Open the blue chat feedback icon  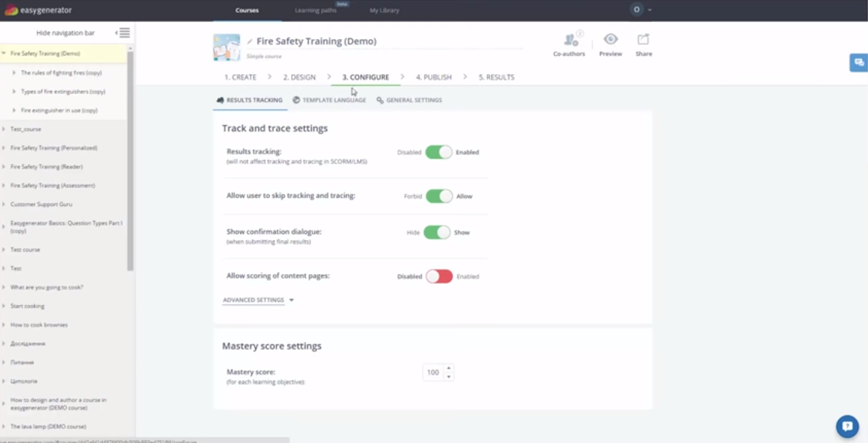(x=859, y=62)
